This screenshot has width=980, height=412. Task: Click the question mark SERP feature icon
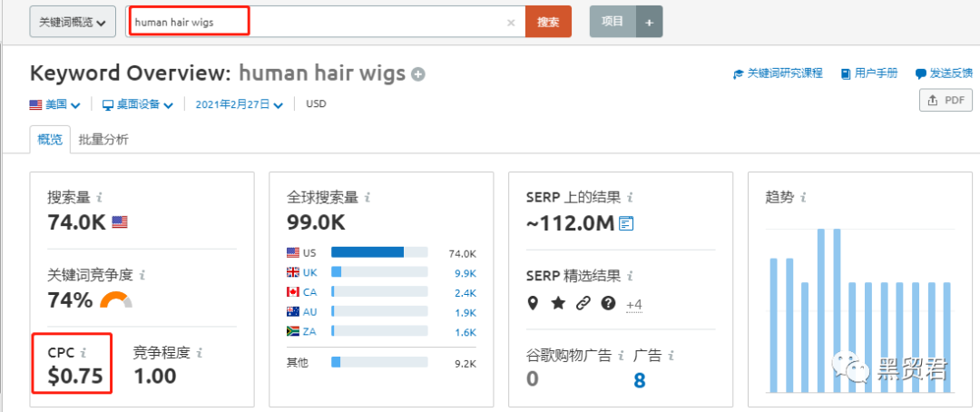(x=608, y=304)
